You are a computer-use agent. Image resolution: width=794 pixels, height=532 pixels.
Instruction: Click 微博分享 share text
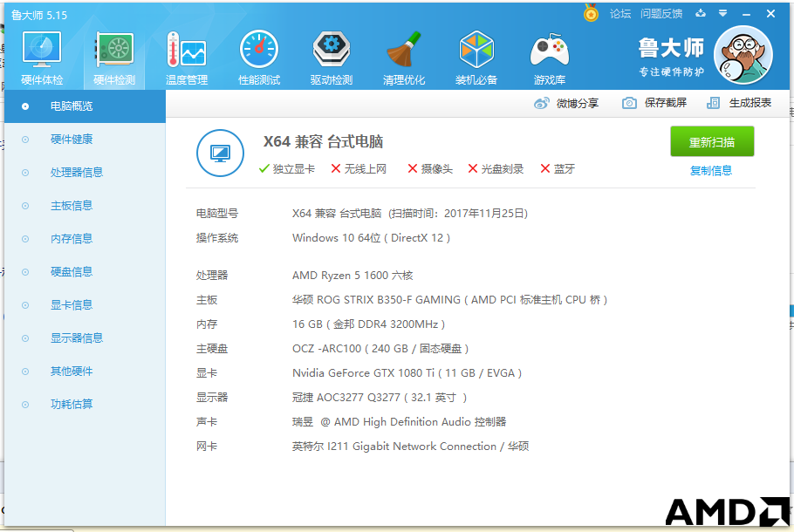(x=578, y=103)
